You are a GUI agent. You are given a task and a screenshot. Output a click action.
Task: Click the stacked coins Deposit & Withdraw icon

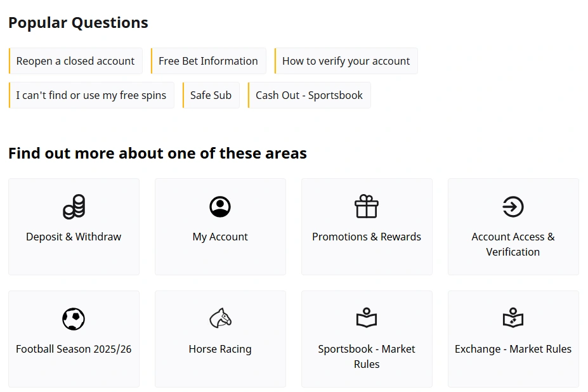coord(74,206)
